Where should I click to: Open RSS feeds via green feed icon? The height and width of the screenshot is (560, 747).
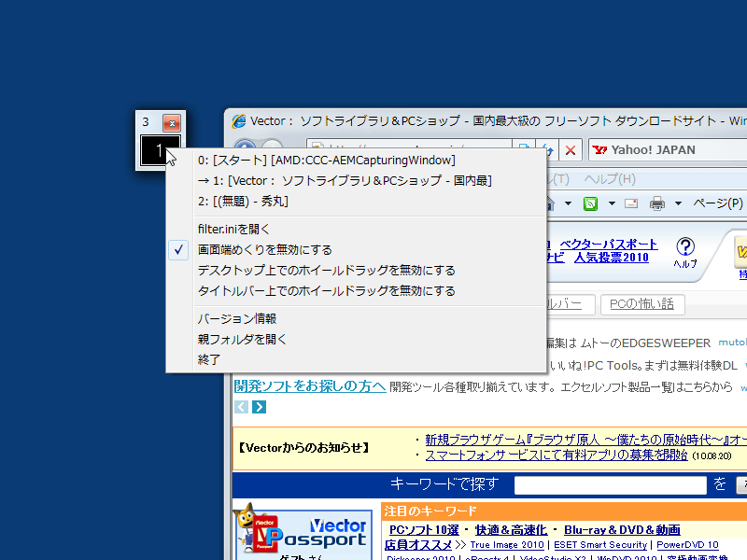tap(591, 203)
